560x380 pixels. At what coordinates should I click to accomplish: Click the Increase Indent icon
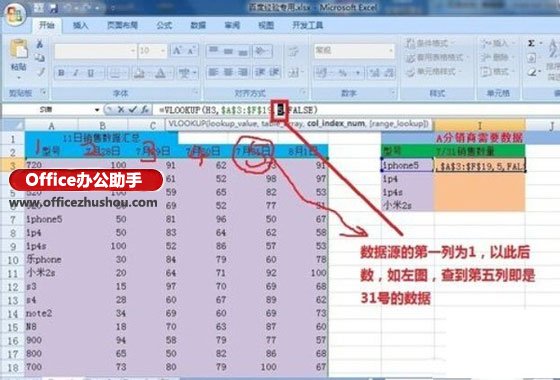(x=274, y=72)
